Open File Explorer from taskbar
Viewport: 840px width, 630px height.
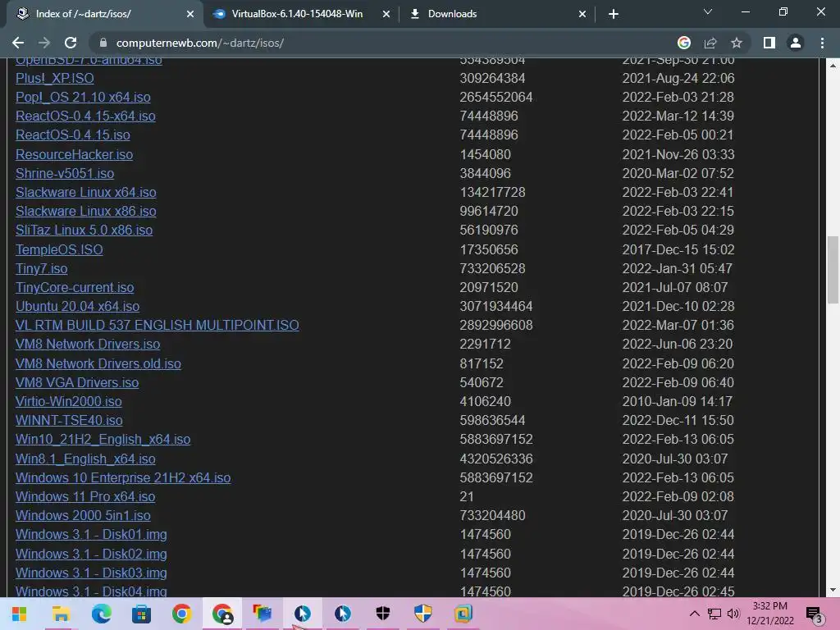click(61, 614)
